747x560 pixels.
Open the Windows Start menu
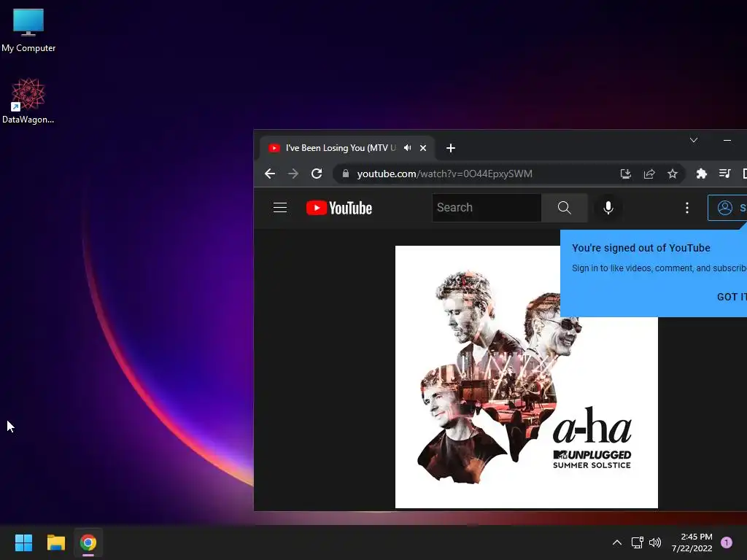click(23, 542)
